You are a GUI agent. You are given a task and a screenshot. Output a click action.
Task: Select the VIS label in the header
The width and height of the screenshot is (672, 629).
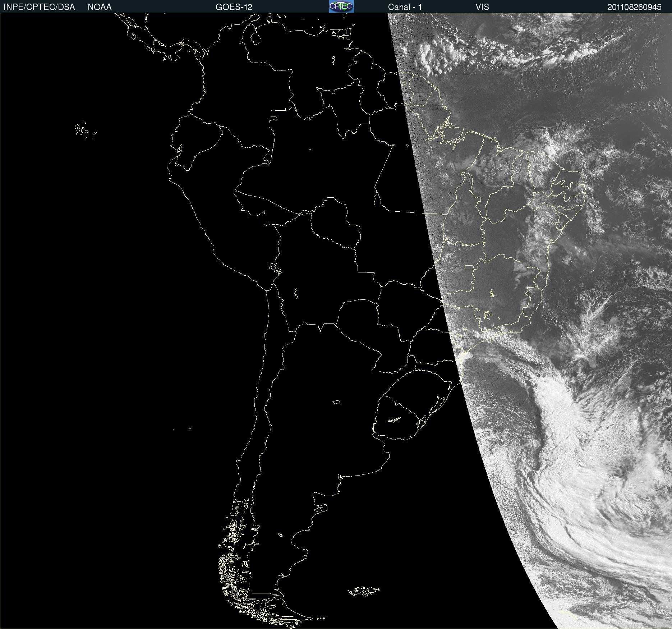pyautogui.click(x=482, y=7)
